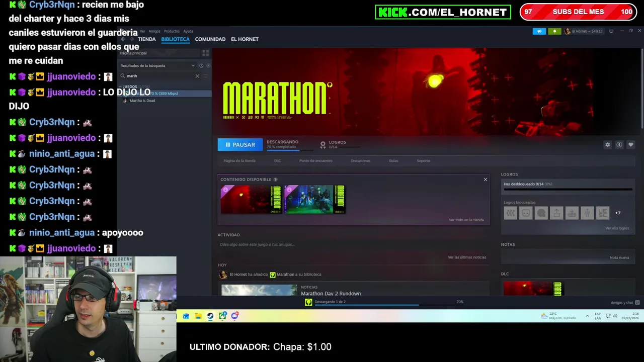Open weather widget on taskbar
Image resolution: width=644 pixels, height=362 pixels.
(x=558, y=316)
